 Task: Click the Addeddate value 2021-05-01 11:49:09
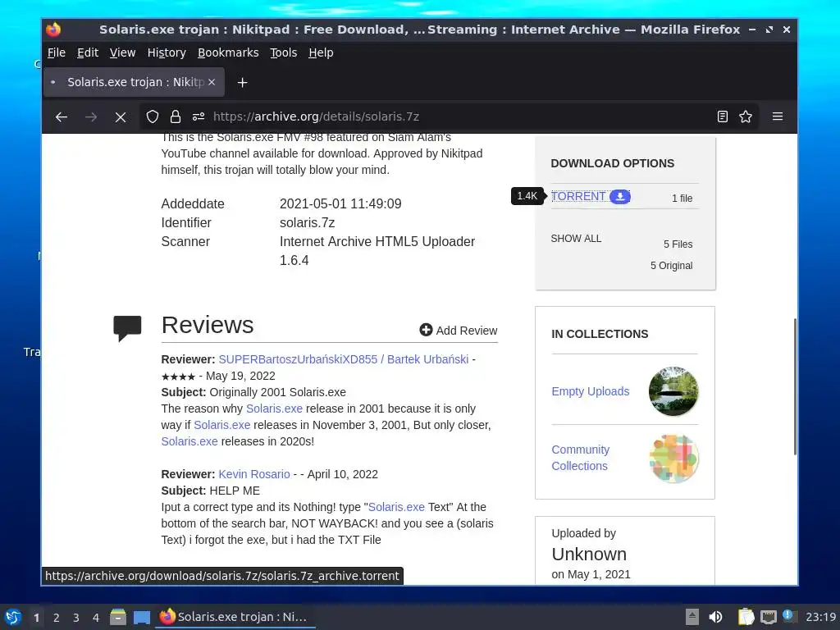tap(340, 203)
